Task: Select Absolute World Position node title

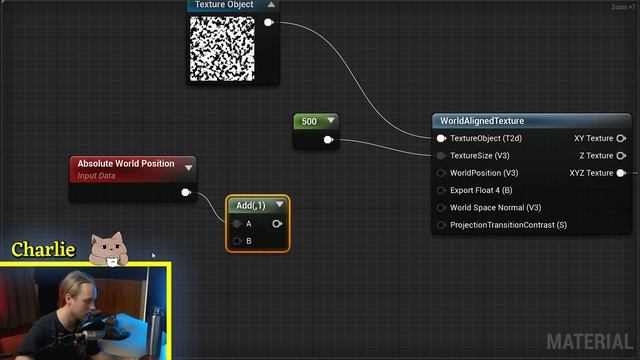Action: pyautogui.click(x=126, y=164)
